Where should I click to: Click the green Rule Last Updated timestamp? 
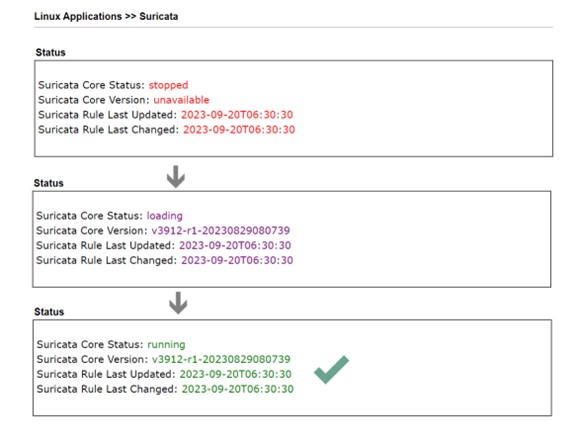(235, 374)
